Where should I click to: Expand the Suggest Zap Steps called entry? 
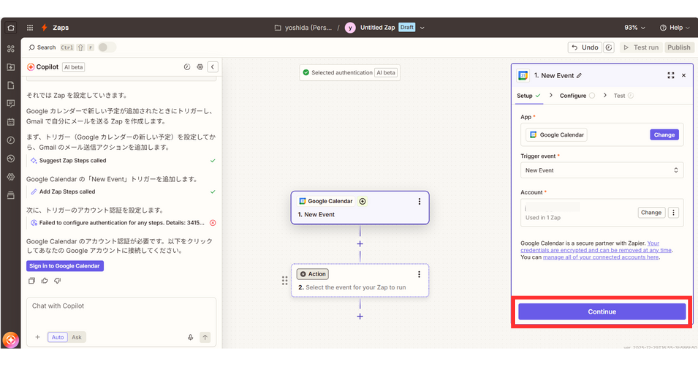pyautogui.click(x=121, y=161)
